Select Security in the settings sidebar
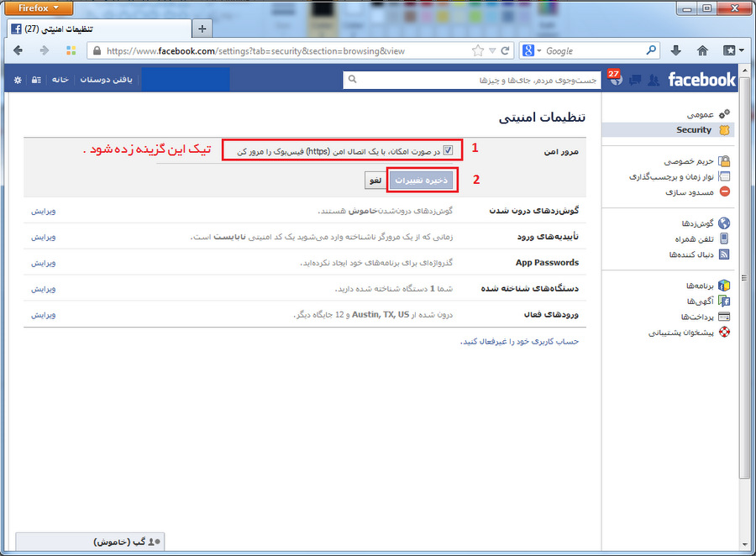 (669, 129)
